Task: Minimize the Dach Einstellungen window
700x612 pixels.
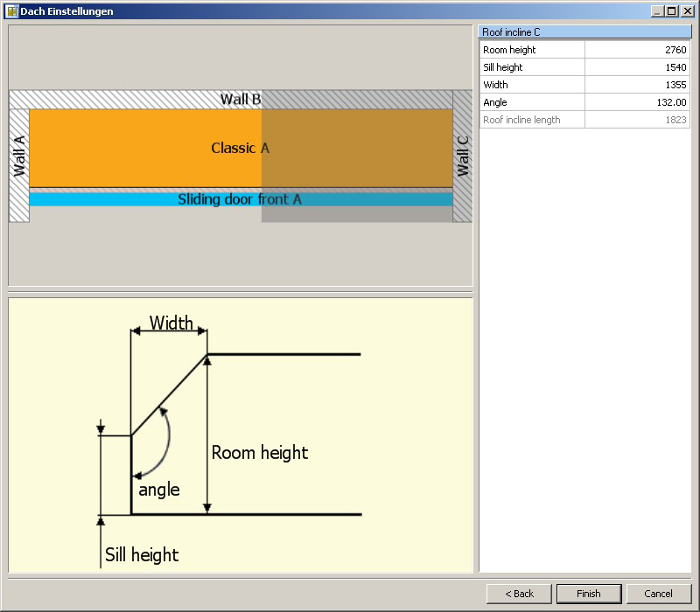Action: pos(657,11)
